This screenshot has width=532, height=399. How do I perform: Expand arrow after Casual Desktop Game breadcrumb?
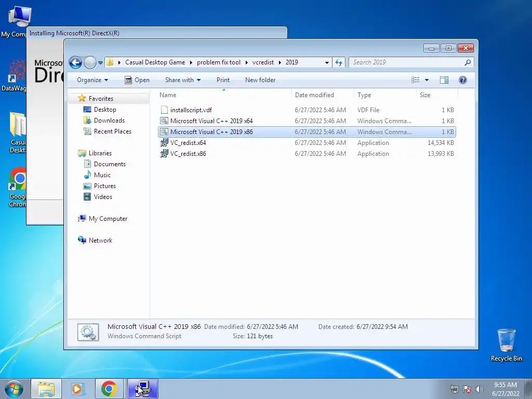pyautogui.click(x=191, y=62)
